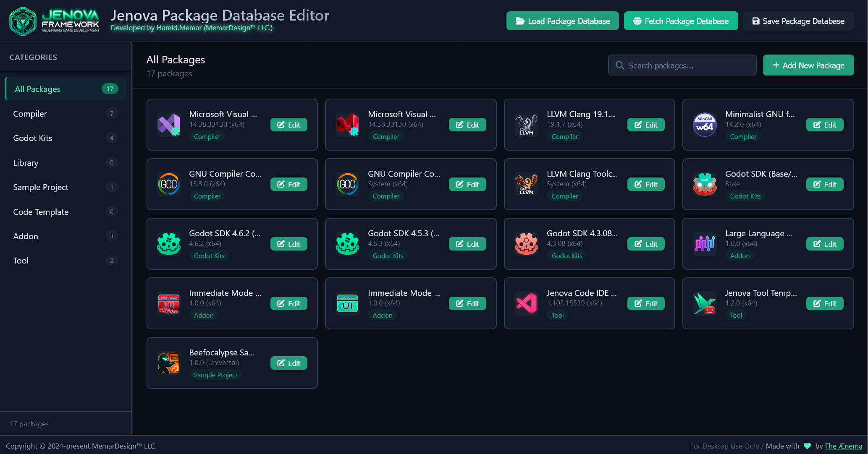Edit the red-icon Microsoft Visual package
Image resolution: width=868 pixels, height=454 pixels.
pyautogui.click(x=467, y=125)
